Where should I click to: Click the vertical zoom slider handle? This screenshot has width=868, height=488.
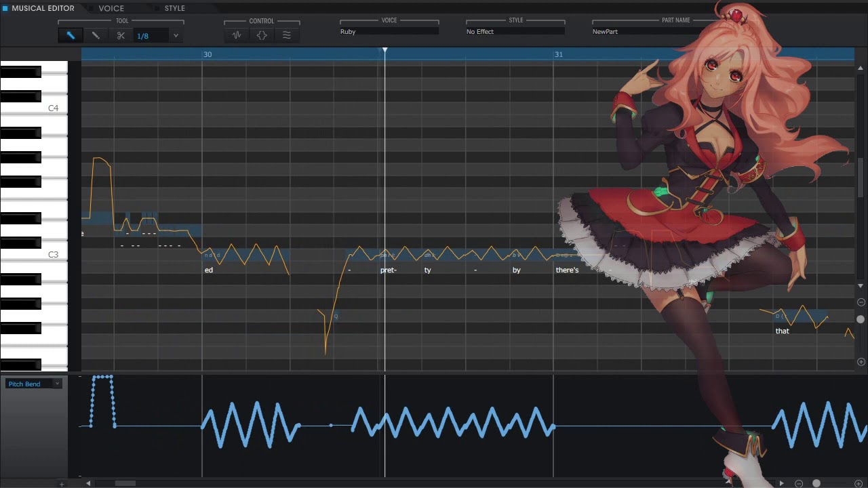point(861,319)
